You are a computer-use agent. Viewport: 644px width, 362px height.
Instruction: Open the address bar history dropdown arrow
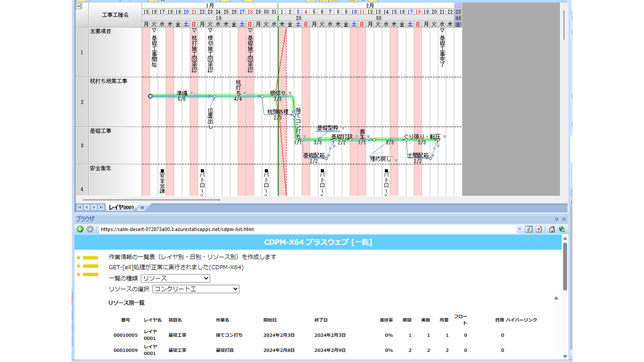point(521,229)
